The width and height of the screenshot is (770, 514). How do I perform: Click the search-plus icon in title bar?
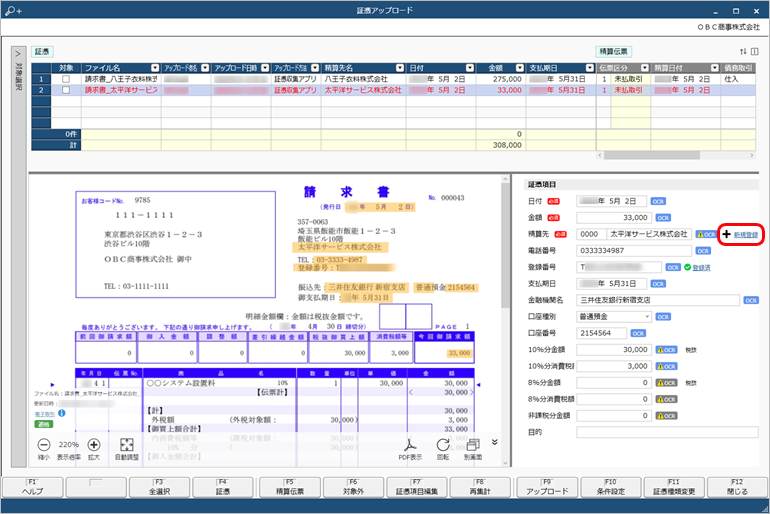click(13, 10)
